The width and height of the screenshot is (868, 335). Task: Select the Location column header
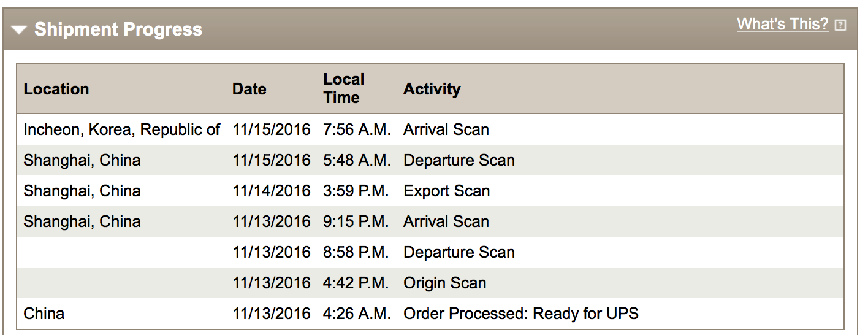[x=56, y=89]
